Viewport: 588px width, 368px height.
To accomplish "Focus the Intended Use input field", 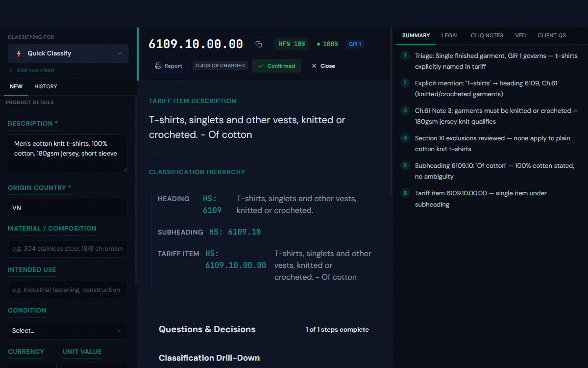I will (x=68, y=289).
